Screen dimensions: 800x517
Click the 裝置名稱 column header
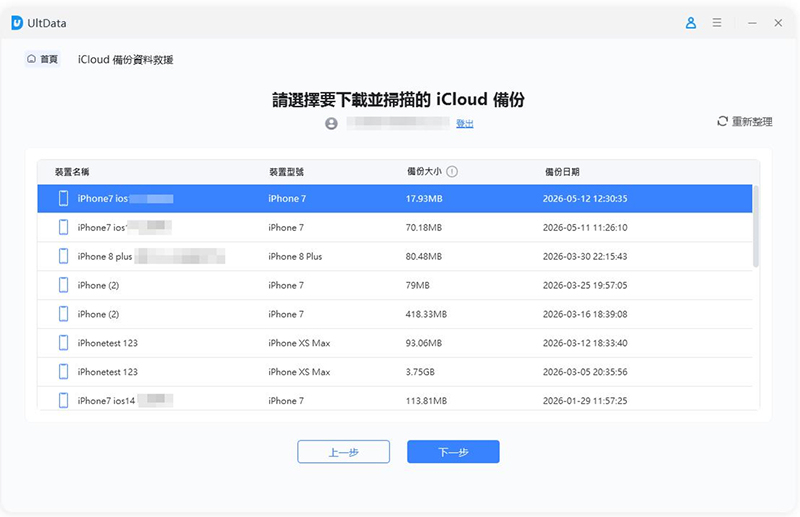72,172
